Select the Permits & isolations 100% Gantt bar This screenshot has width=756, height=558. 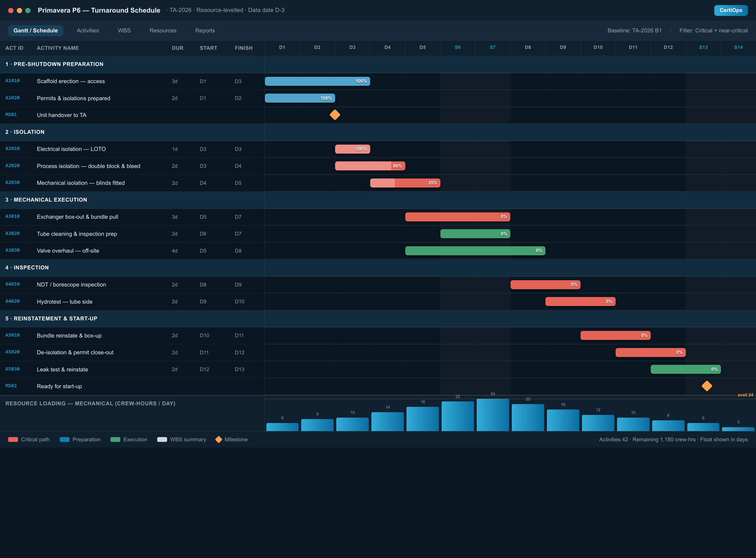pos(300,98)
